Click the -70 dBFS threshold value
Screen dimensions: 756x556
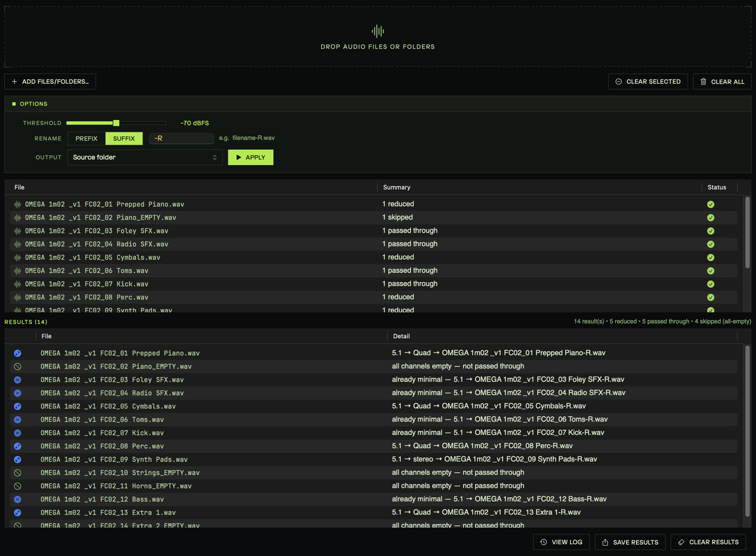194,123
